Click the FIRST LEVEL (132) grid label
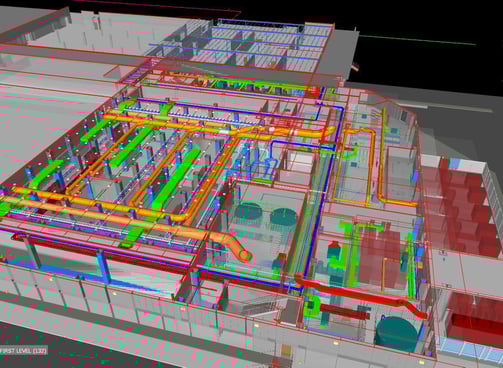The width and height of the screenshot is (503, 368). 23,351
